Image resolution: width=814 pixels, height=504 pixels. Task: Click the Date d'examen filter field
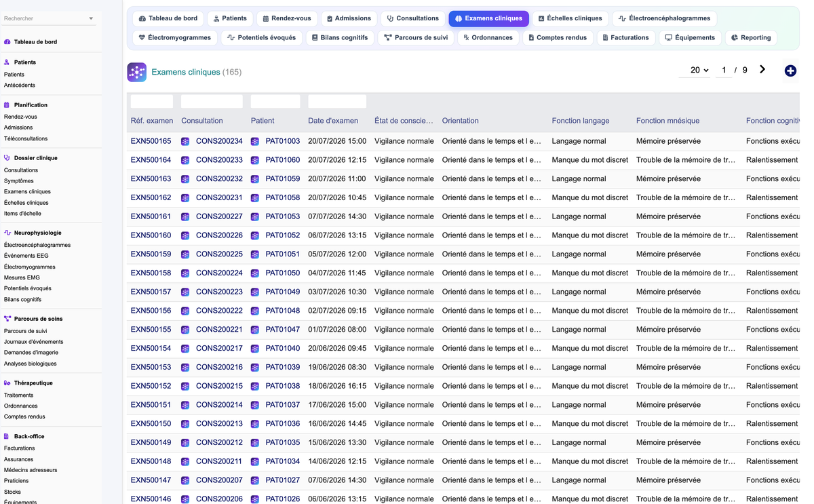point(337,102)
